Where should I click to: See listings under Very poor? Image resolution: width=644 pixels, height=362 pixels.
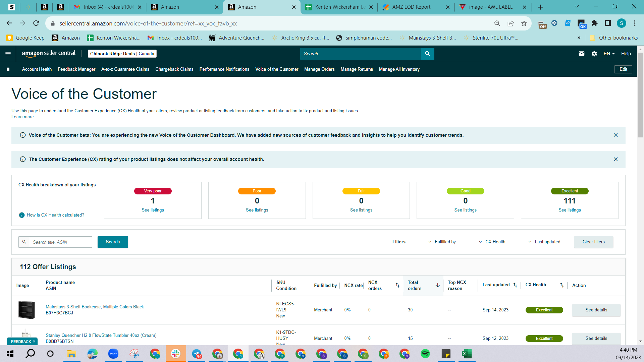(x=153, y=210)
